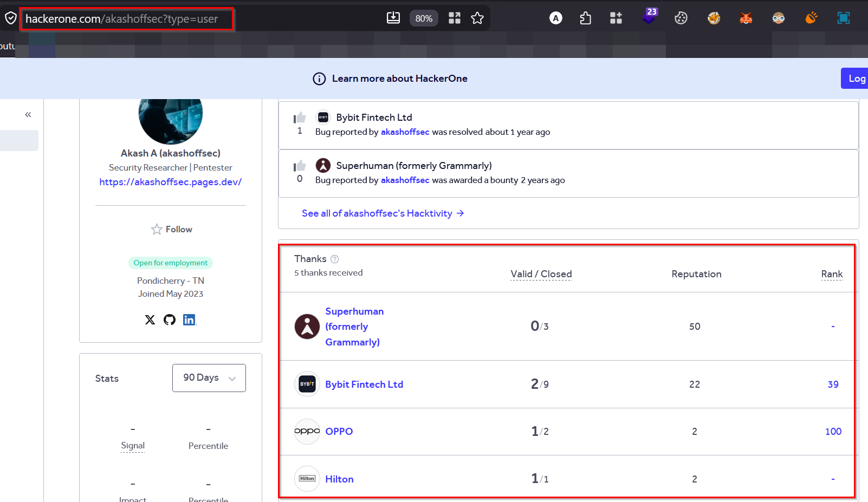Open the browser profile avatar labeled A

point(556,18)
